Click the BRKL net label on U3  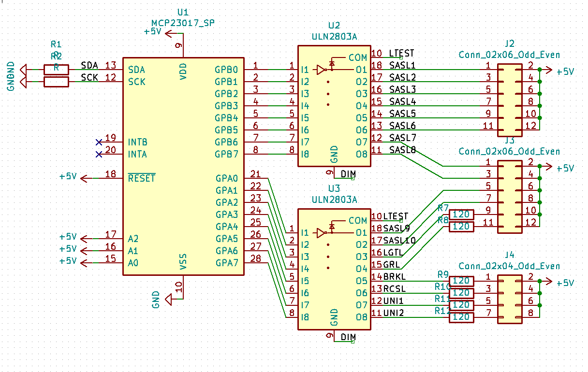(395, 277)
